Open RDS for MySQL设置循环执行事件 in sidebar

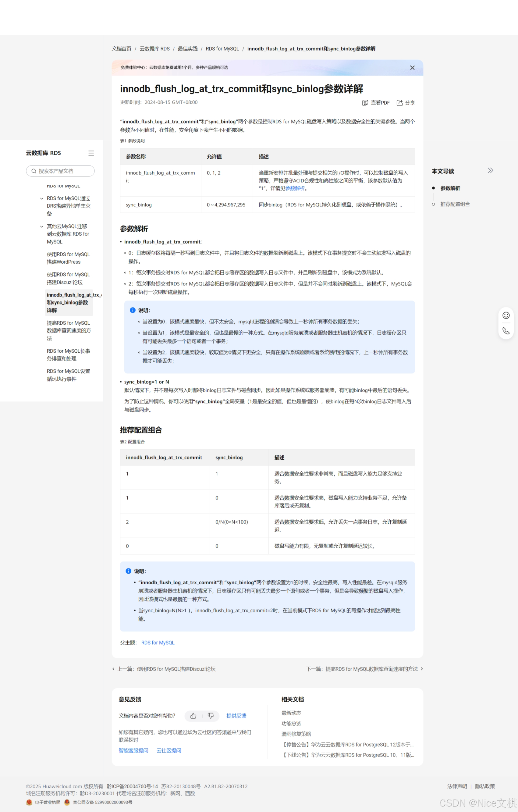tap(69, 375)
